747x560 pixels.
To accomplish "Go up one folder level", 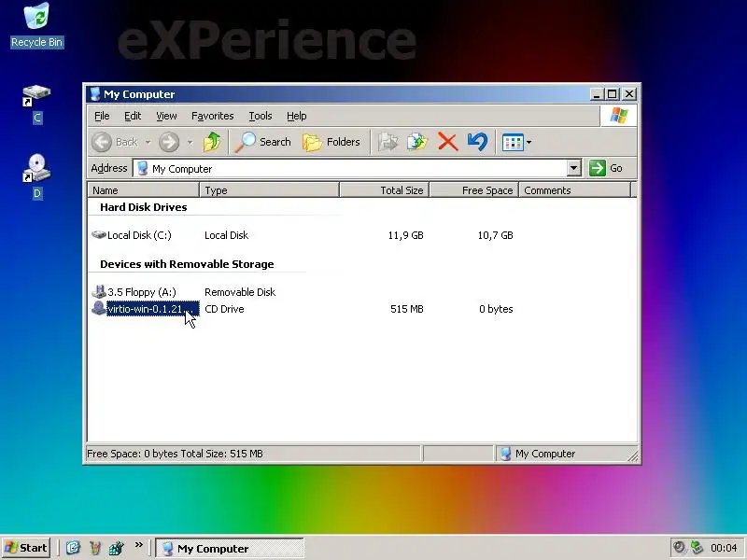I will (x=212, y=142).
